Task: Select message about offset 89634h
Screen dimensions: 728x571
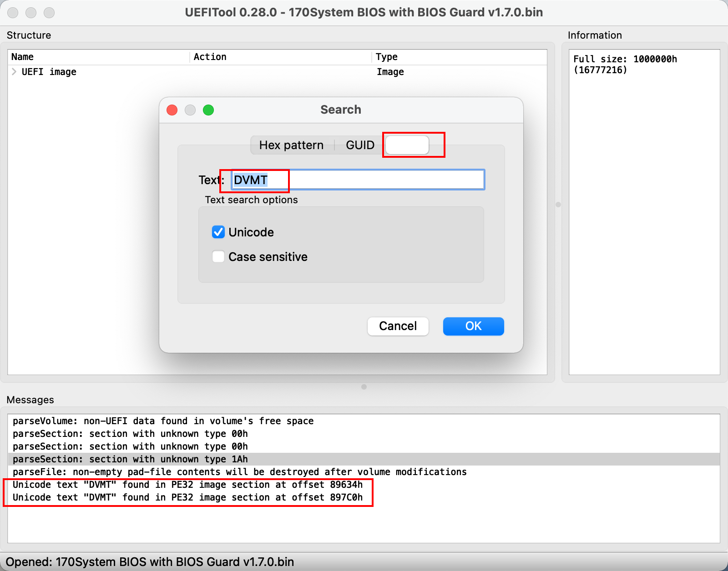Action: coord(364,485)
